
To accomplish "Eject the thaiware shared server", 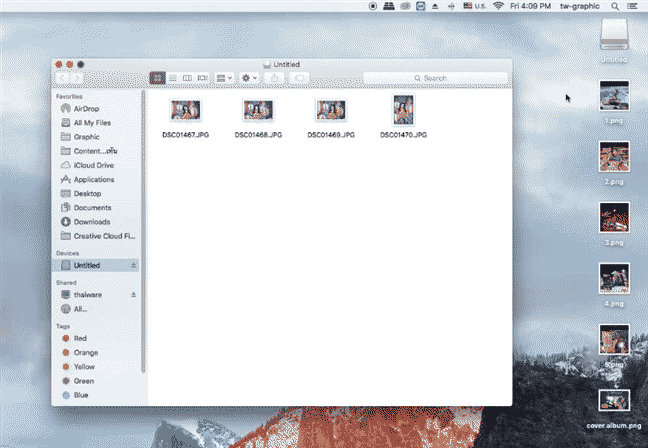I will tap(133, 295).
